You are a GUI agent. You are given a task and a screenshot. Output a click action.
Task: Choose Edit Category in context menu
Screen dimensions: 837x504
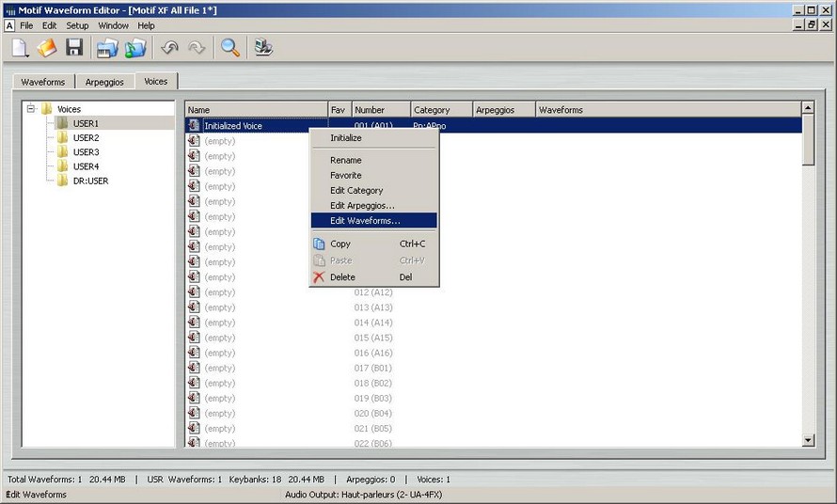pyautogui.click(x=356, y=191)
